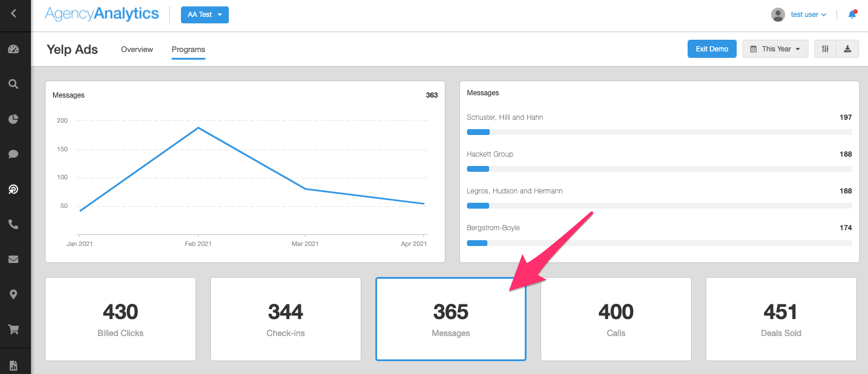Image resolution: width=868 pixels, height=374 pixels.
Task: Open the map pin local sidebar icon
Action: [x=13, y=294]
